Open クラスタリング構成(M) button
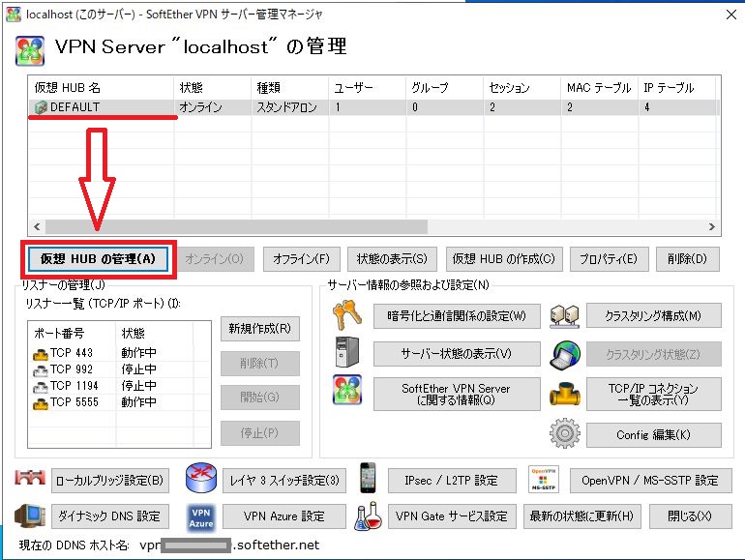This screenshot has height=560, width=745. (x=654, y=316)
